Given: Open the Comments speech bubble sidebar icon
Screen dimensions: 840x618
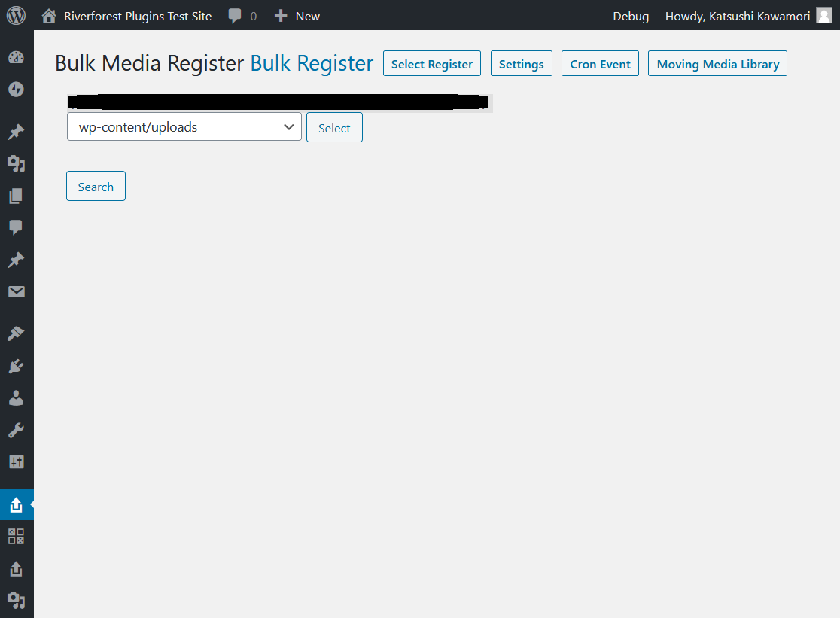Looking at the screenshot, I should point(16,227).
